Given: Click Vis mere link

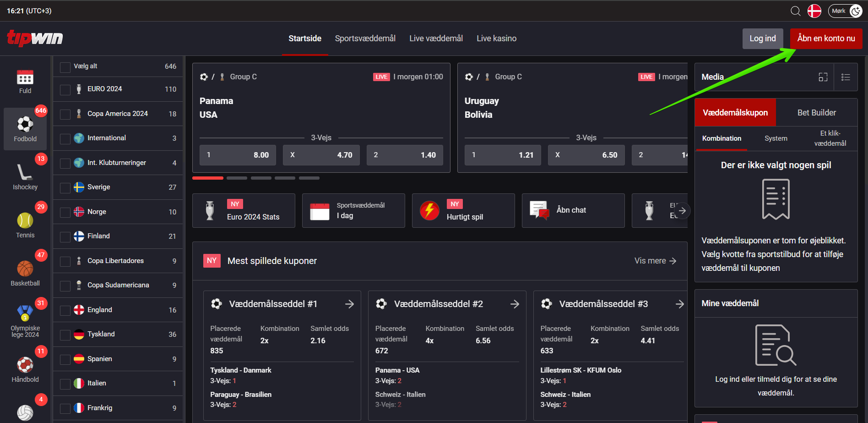Looking at the screenshot, I should click(x=655, y=261).
